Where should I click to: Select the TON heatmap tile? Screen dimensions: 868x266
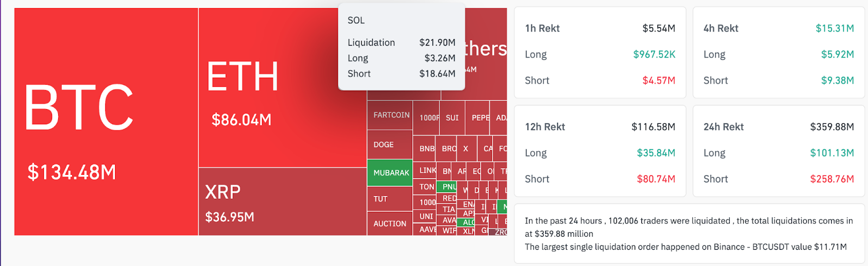pyautogui.click(x=426, y=187)
